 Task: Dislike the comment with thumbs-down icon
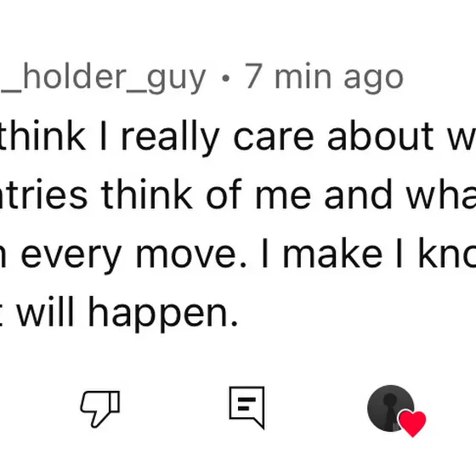(x=100, y=409)
